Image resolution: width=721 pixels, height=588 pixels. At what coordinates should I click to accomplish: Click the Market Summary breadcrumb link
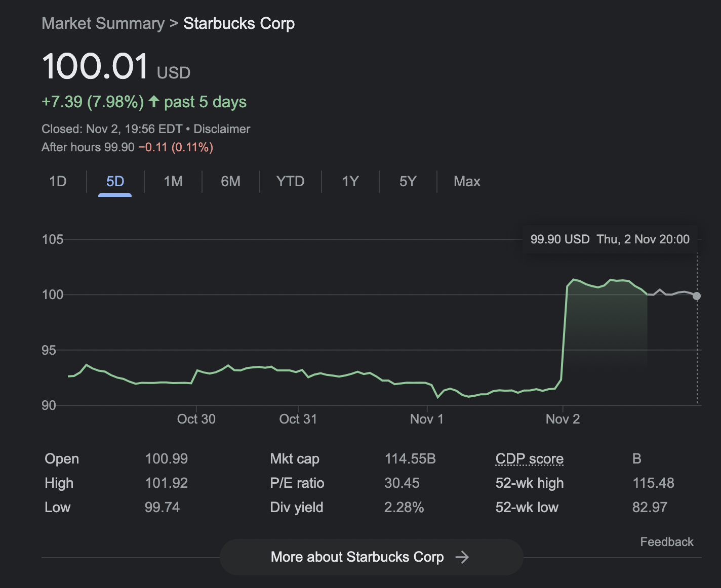[103, 23]
